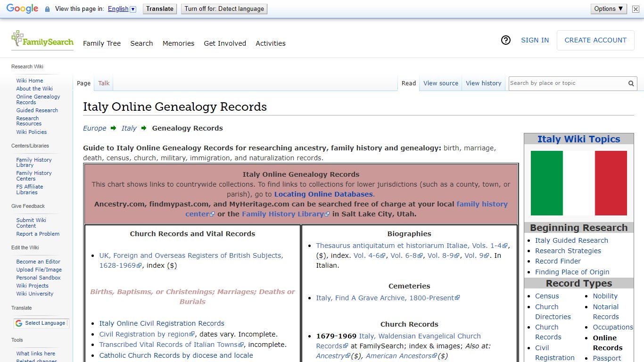Open the help question mark icon
The width and height of the screenshot is (644, 362).
pyautogui.click(x=506, y=41)
